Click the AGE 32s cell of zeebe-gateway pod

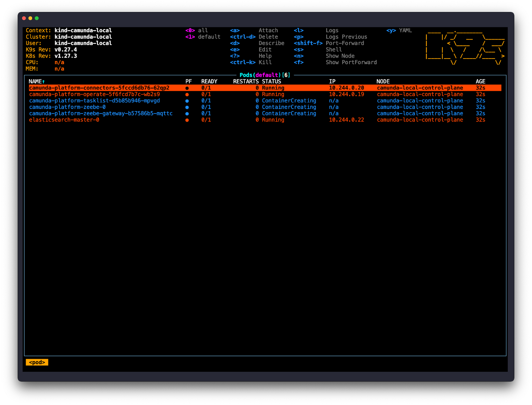pos(480,113)
